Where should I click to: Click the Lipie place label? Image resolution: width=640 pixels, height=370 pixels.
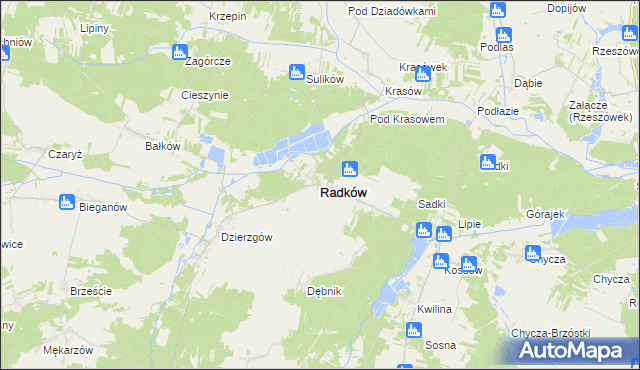point(469,224)
